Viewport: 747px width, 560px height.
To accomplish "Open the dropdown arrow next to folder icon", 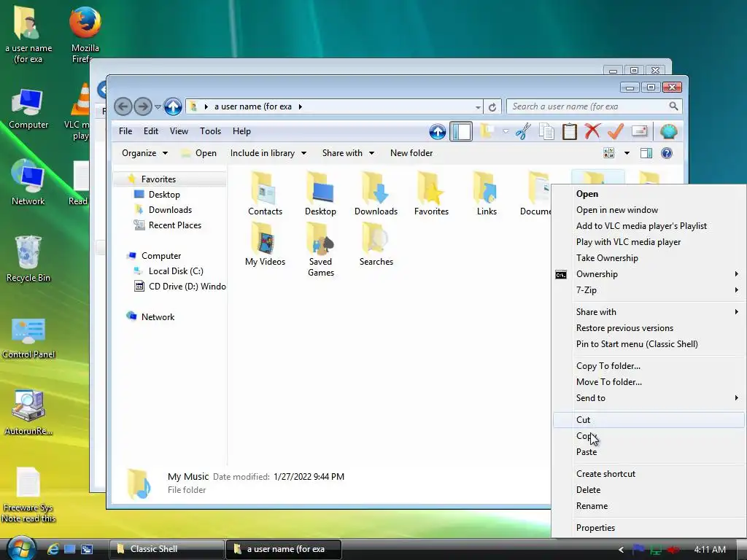I will point(506,131).
